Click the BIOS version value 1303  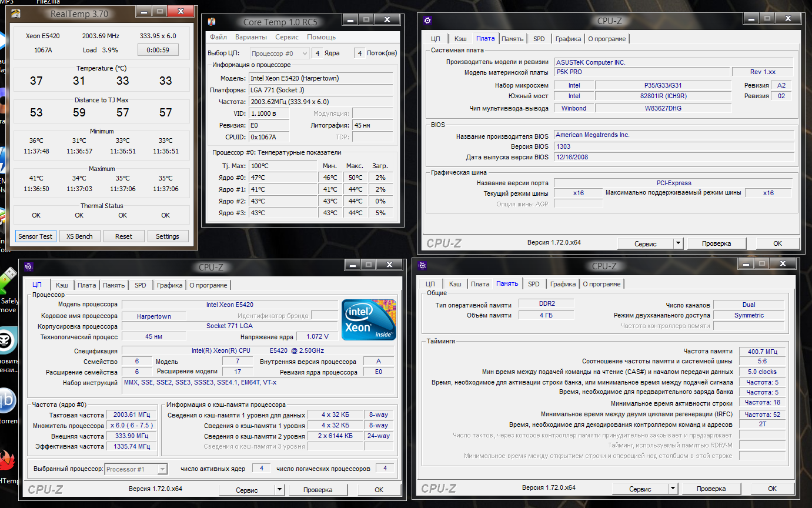tap(674, 146)
